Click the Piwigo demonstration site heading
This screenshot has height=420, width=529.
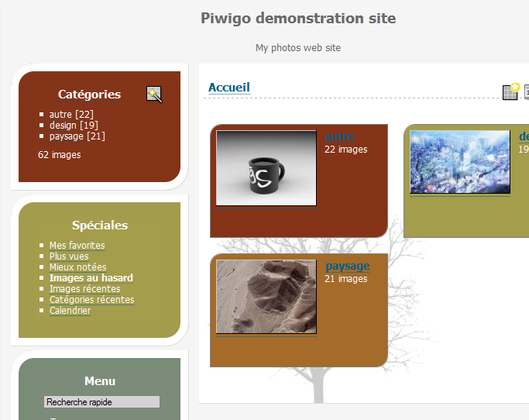coord(298,19)
